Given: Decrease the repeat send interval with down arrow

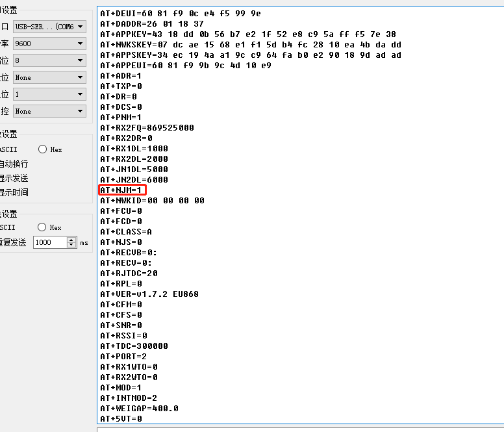Looking at the screenshot, I should pyautogui.click(x=71, y=246).
